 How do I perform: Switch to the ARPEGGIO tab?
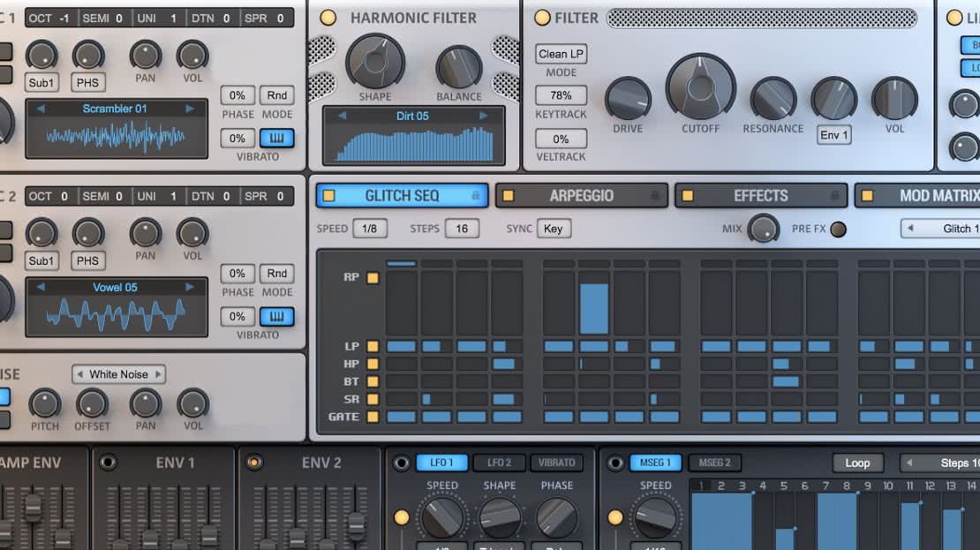click(581, 196)
